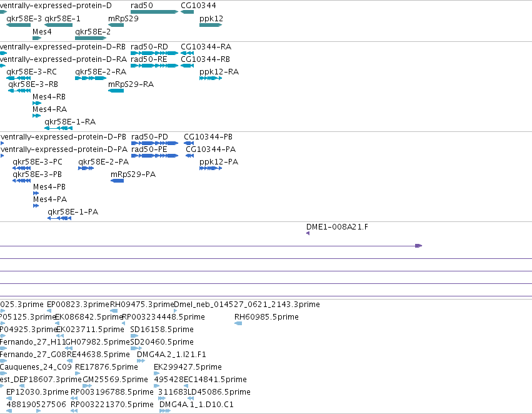Select qkr58E-3-PC protein
Image resolution: width=532 pixels, height=414 pixels.
click(21, 168)
